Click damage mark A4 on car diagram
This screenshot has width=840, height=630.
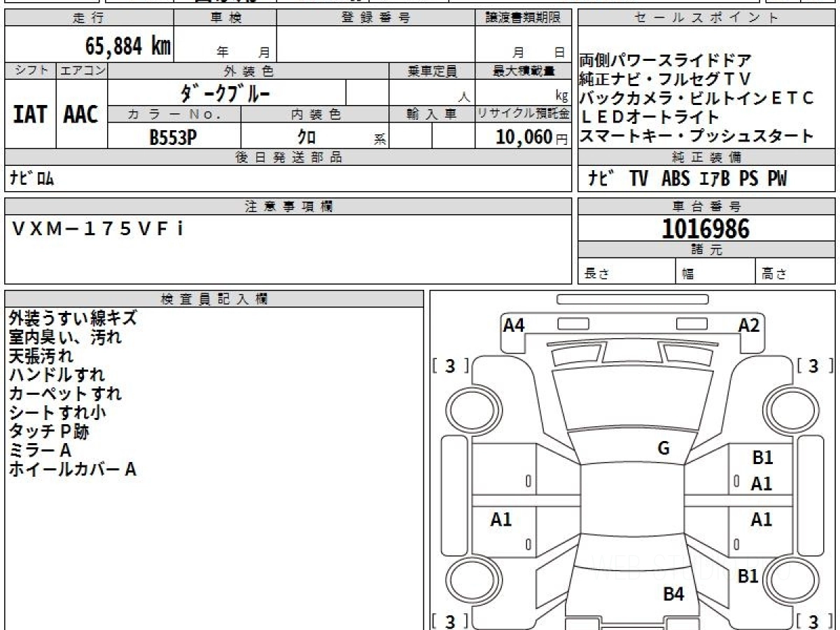click(514, 325)
